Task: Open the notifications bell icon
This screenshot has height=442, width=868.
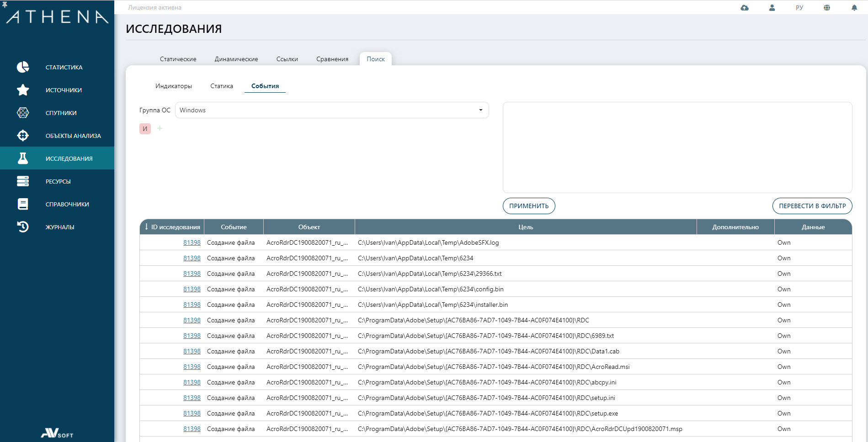Action: [x=854, y=8]
